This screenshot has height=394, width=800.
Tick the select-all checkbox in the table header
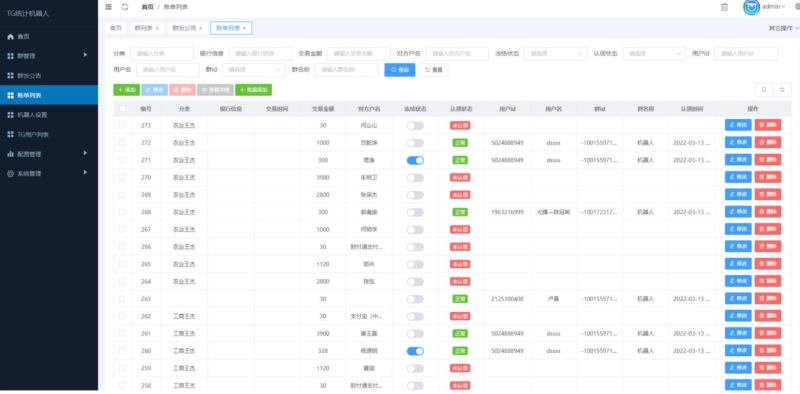[122, 109]
